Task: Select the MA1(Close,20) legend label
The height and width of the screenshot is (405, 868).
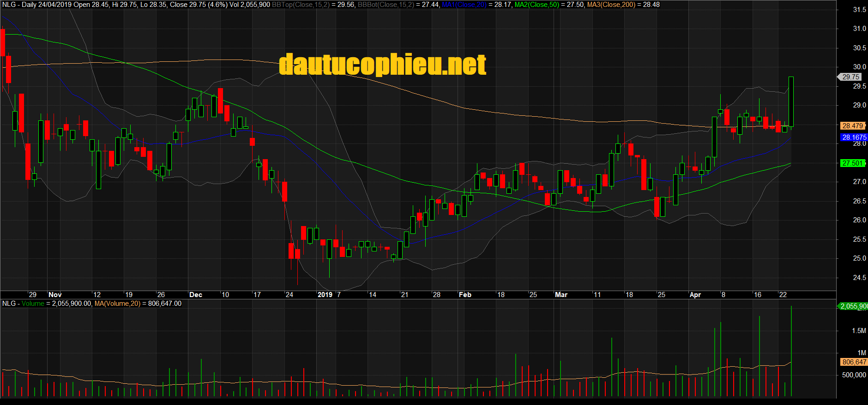Action: (x=464, y=5)
